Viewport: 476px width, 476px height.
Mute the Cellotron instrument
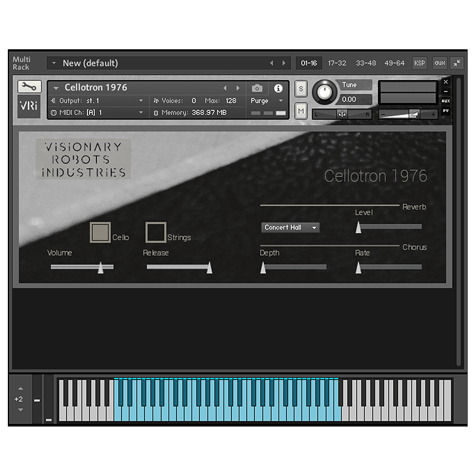[301, 111]
